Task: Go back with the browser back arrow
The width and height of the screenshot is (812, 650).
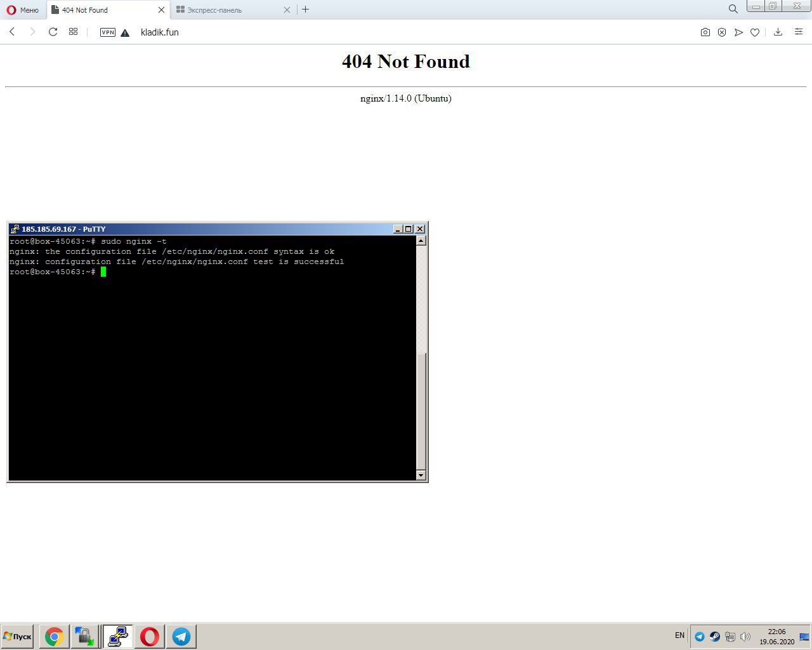Action: (x=12, y=32)
